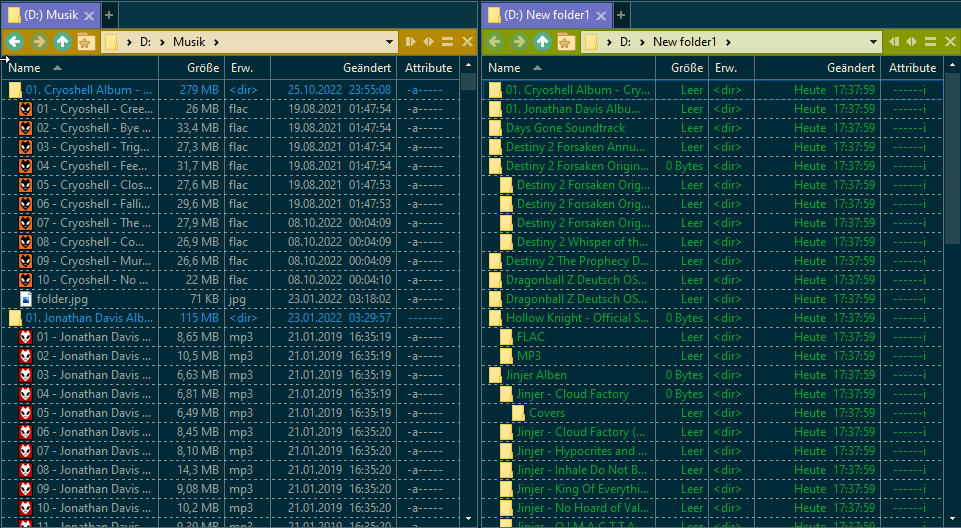This screenshot has width=961, height=528.
Task: Click the New folder1 breadcrumb segment
Action: click(685, 42)
